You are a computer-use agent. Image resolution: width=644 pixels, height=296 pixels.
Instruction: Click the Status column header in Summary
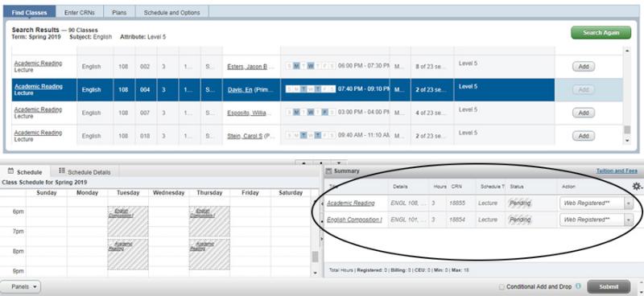pos(516,187)
